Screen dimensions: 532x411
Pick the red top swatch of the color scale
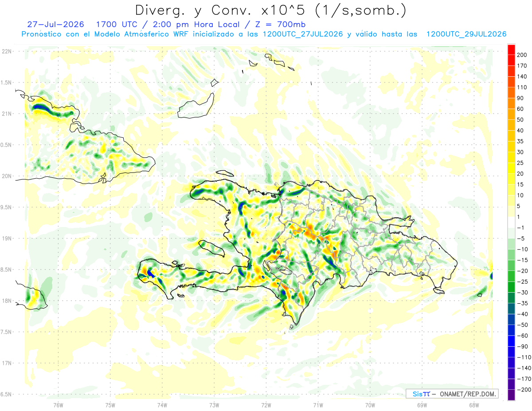[x=512, y=50]
